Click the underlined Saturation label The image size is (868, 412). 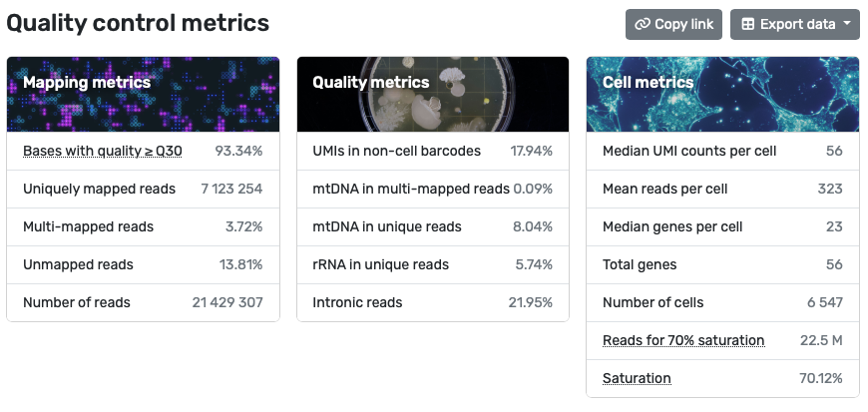(637, 378)
